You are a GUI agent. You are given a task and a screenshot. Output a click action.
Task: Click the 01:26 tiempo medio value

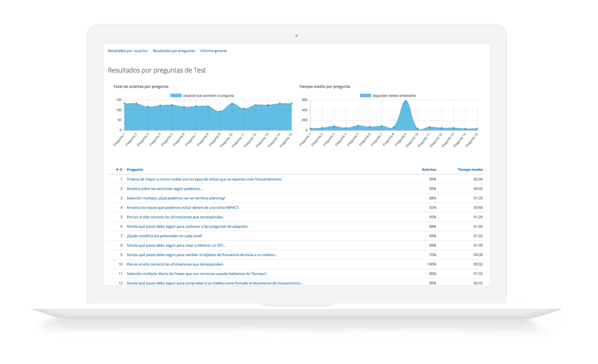click(478, 236)
